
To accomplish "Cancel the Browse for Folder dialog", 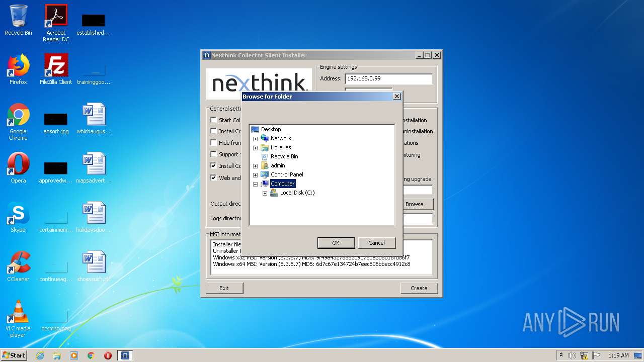I will tap(376, 243).
